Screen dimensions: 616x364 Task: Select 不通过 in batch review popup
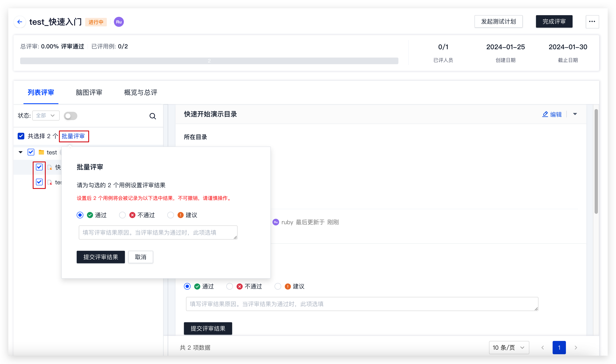point(122,215)
